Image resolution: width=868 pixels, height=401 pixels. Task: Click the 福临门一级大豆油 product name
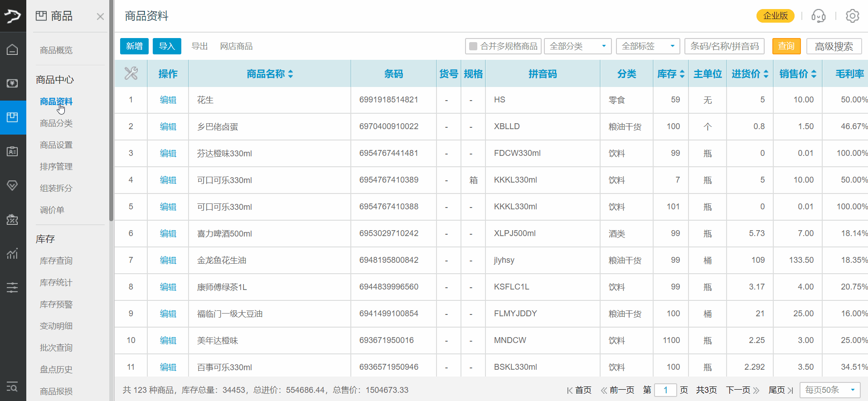[x=230, y=314]
